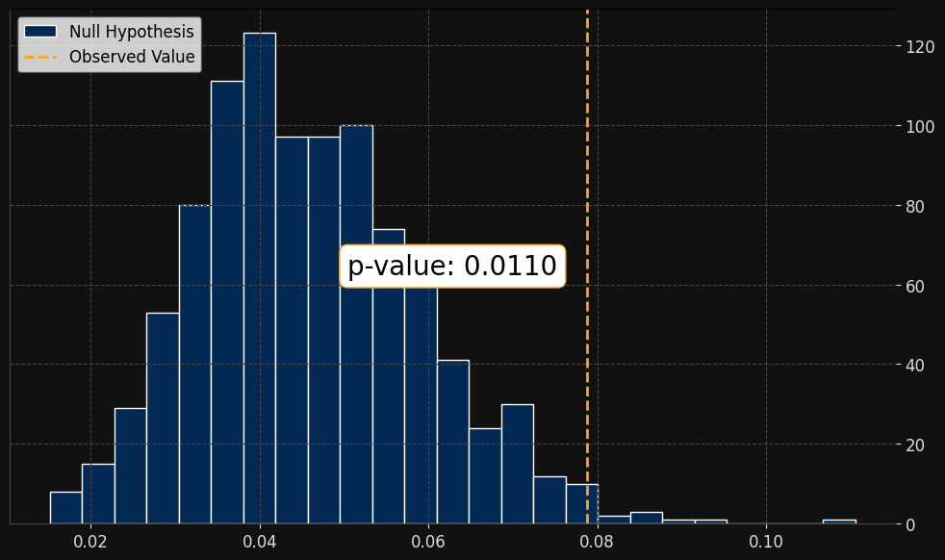
Task: Click the 120 y-axis tick label
Action: 916,46
